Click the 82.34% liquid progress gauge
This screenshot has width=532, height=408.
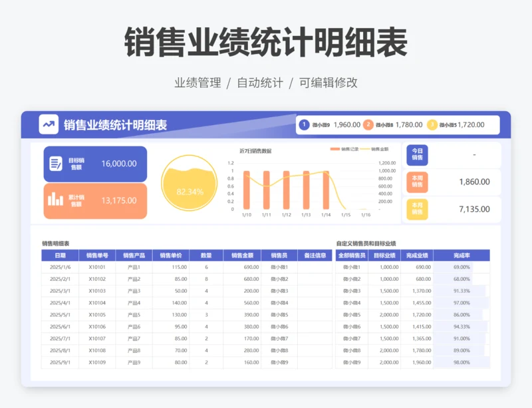(x=190, y=183)
